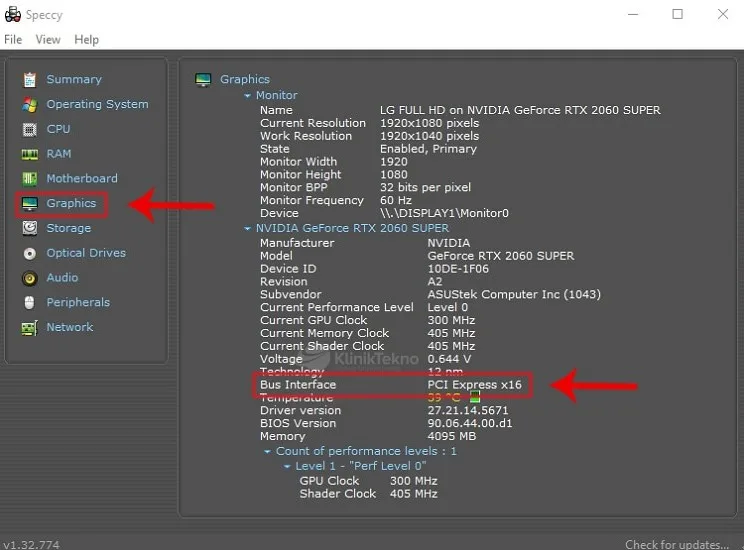Image resolution: width=744 pixels, height=550 pixels.
Task: Select the Audio speaker icon
Action: [x=30, y=278]
